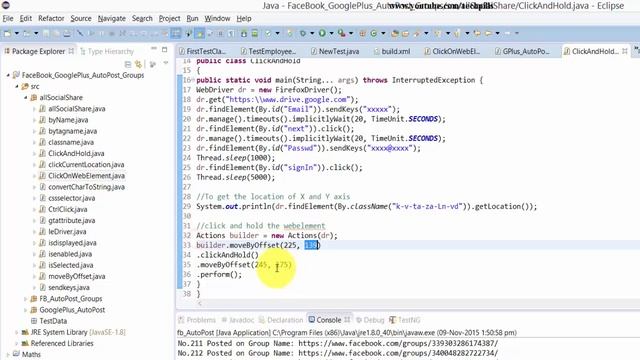Click console line for No.211 group URL
This screenshot has height=360, width=640.
pos(338,343)
